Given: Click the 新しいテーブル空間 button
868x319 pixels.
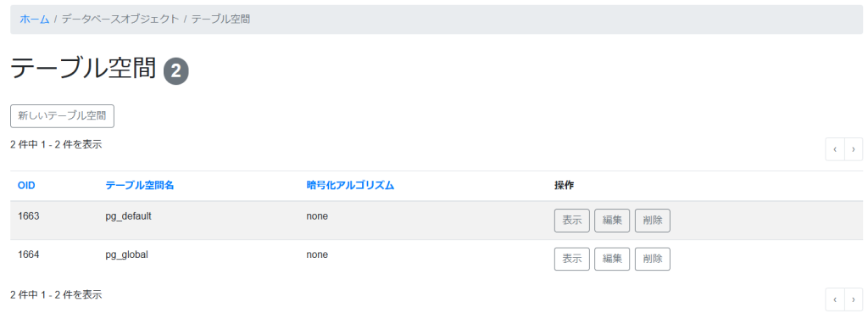Looking at the screenshot, I should point(62,115).
